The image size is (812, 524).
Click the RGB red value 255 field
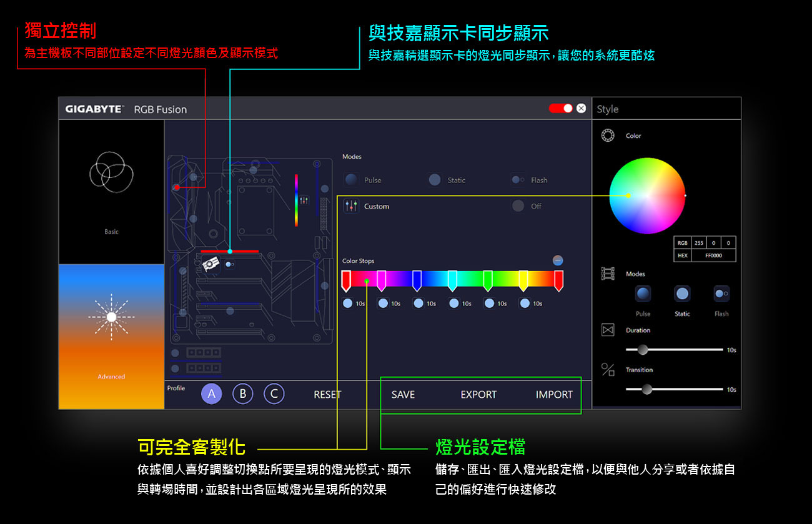click(698, 242)
